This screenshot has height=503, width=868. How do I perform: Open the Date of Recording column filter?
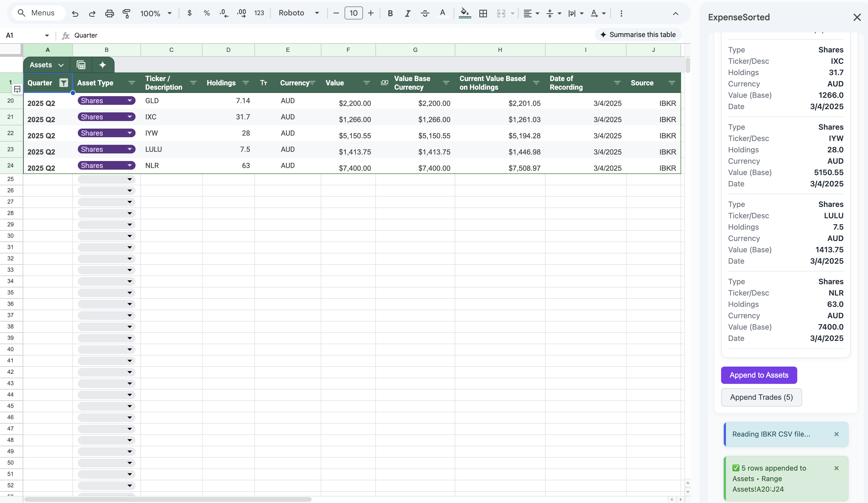click(x=617, y=83)
